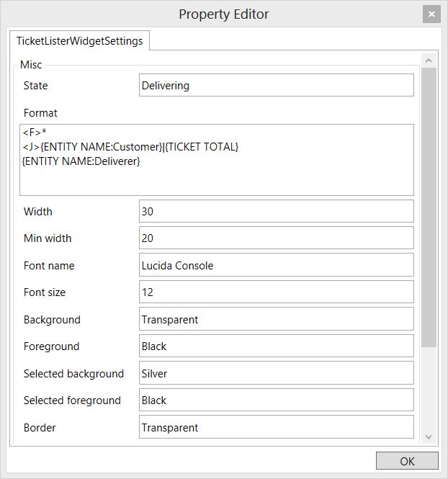Click the Format label
This screenshot has width=448, height=479.
(40, 113)
